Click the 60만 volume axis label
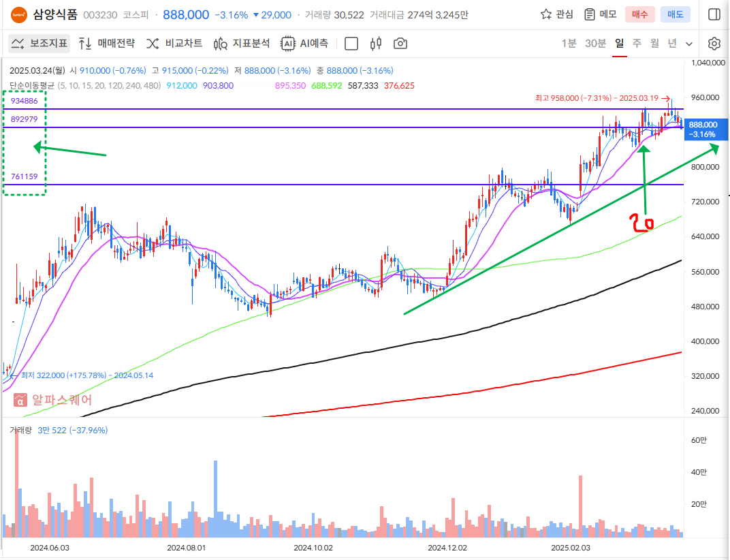The image size is (730, 560). point(699,440)
